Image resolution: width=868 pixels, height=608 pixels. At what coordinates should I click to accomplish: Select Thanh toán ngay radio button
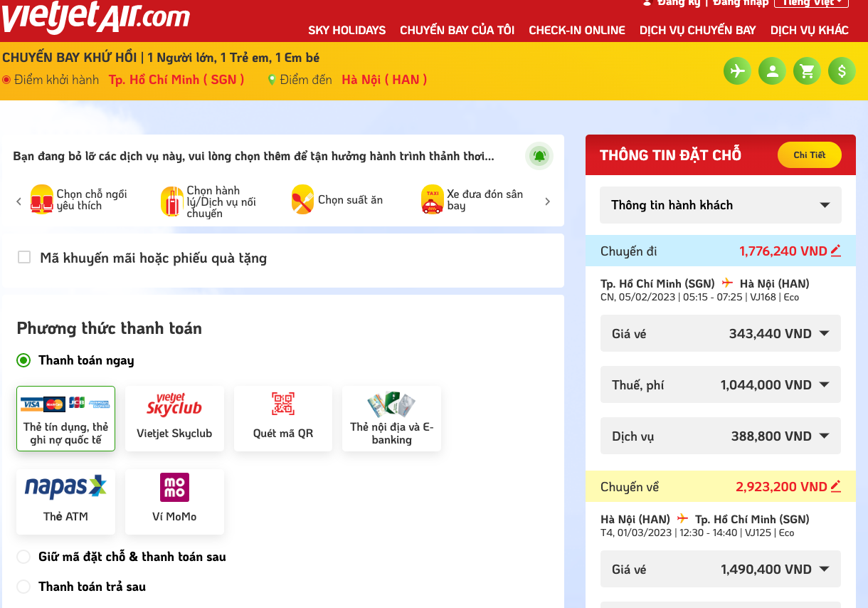click(23, 360)
